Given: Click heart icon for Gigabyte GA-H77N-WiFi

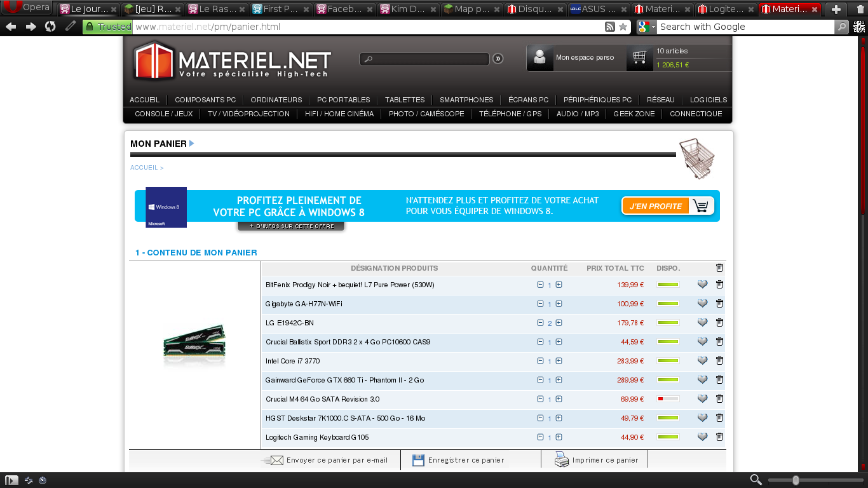Looking at the screenshot, I should pyautogui.click(x=702, y=304).
